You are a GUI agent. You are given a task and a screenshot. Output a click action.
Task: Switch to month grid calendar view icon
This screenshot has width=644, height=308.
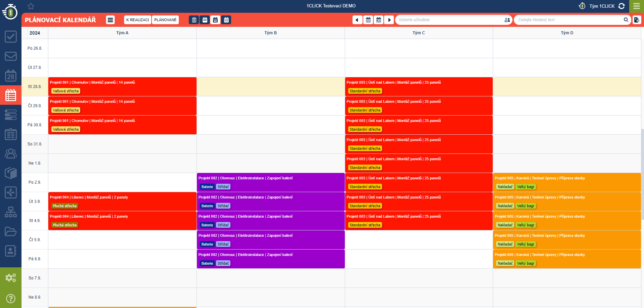226,20
